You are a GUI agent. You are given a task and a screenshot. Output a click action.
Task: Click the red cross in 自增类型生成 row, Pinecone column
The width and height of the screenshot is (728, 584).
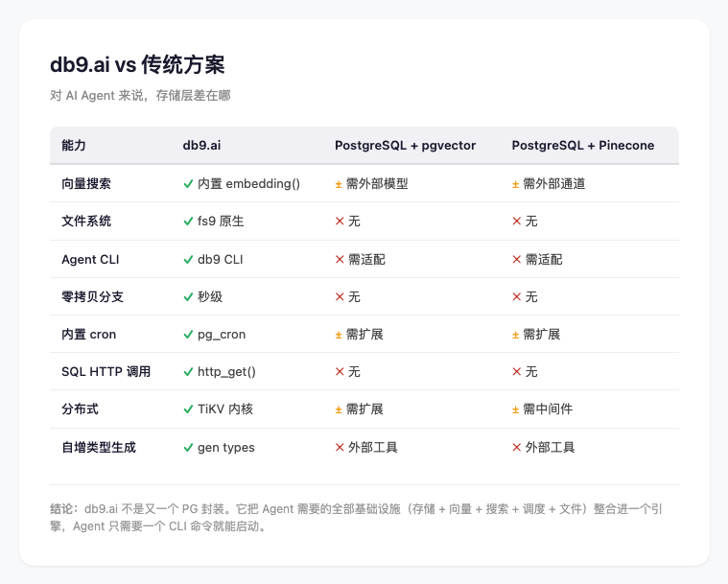[516, 447]
